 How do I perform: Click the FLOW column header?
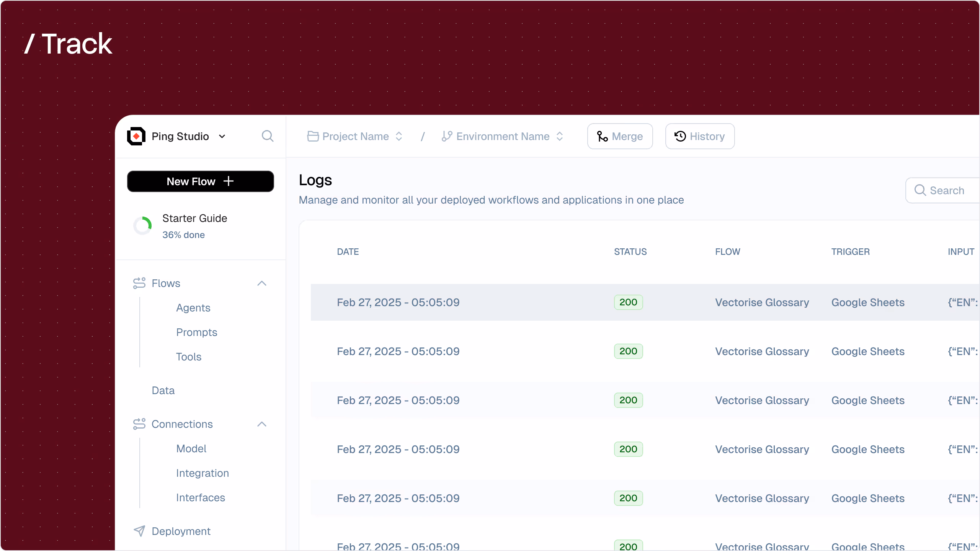728,252
